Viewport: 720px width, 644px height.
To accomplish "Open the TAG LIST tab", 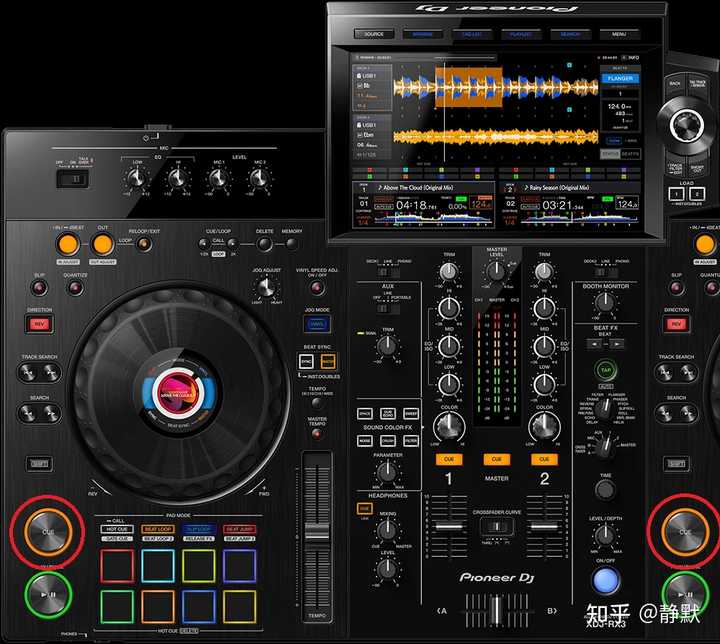I will tap(472, 34).
